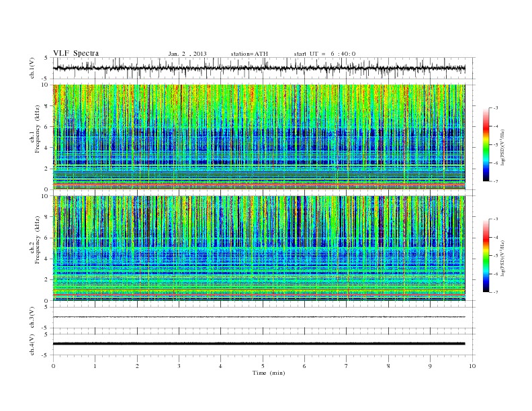This screenshot has height=411, width=532.
Task: Click the "Time (min)" x-axis label
Action: tap(269, 373)
